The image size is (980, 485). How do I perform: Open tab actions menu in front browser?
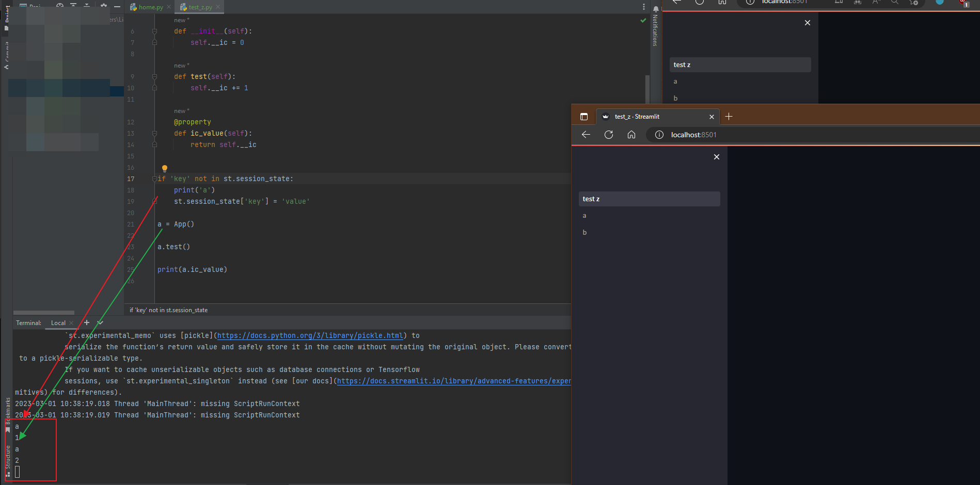pos(584,117)
